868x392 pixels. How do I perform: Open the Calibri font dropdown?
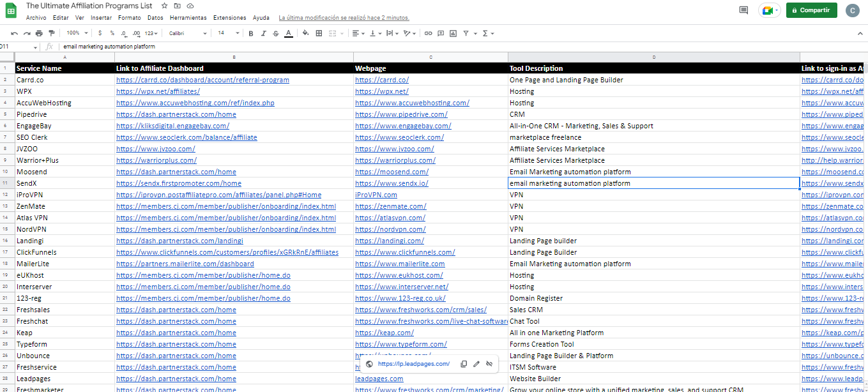pyautogui.click(x=188, y=33)
